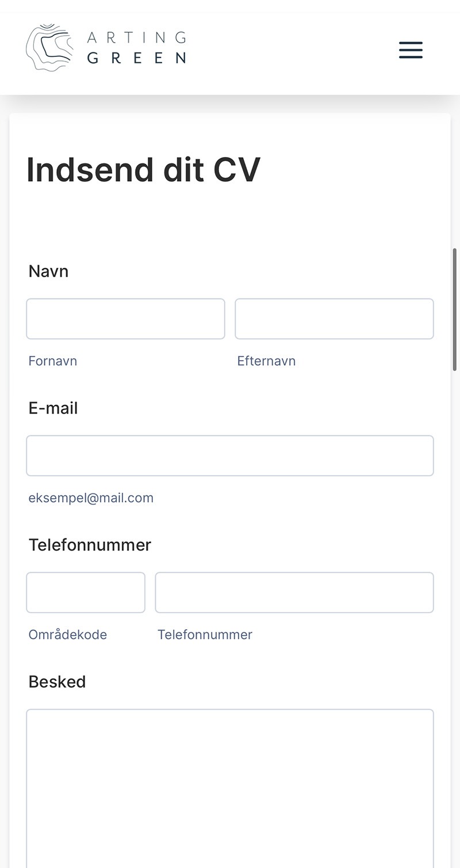Click the E-mail field label
This screenshot has height=868, width=460.
[53, 408]
